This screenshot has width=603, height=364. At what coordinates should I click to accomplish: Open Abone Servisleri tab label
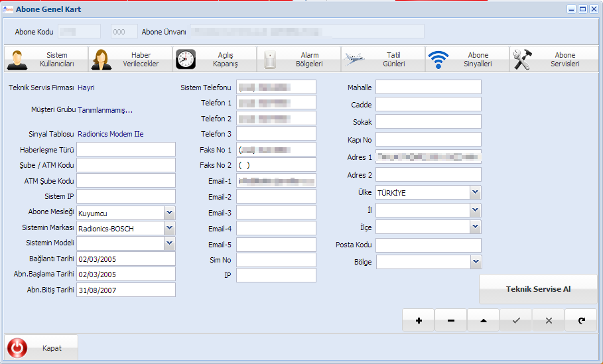tap(565, 60)
